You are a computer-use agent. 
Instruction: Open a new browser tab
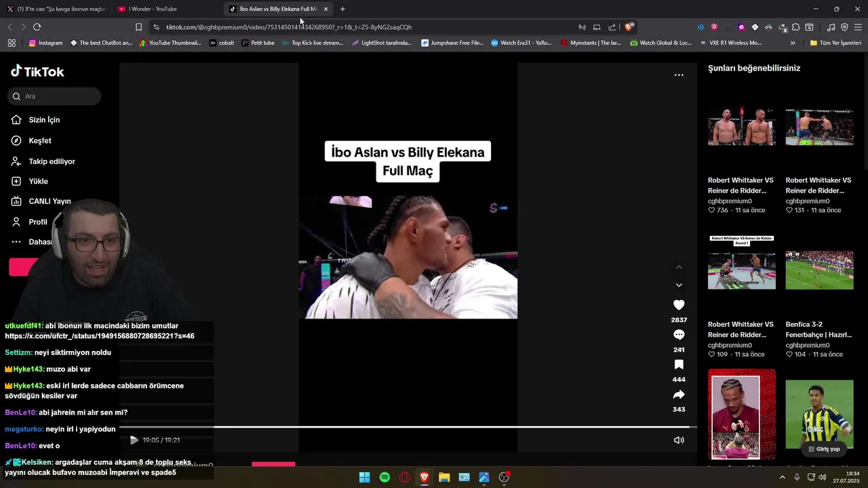342,9
